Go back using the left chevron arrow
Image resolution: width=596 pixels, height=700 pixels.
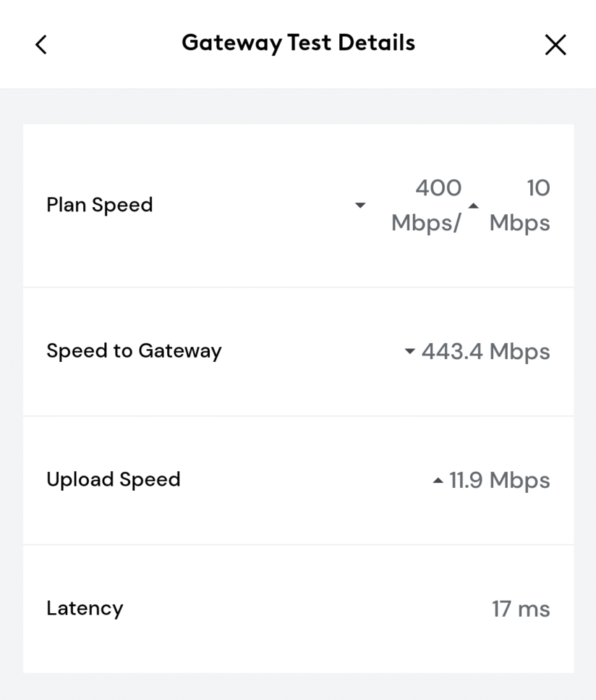click(x=41, y=45)
